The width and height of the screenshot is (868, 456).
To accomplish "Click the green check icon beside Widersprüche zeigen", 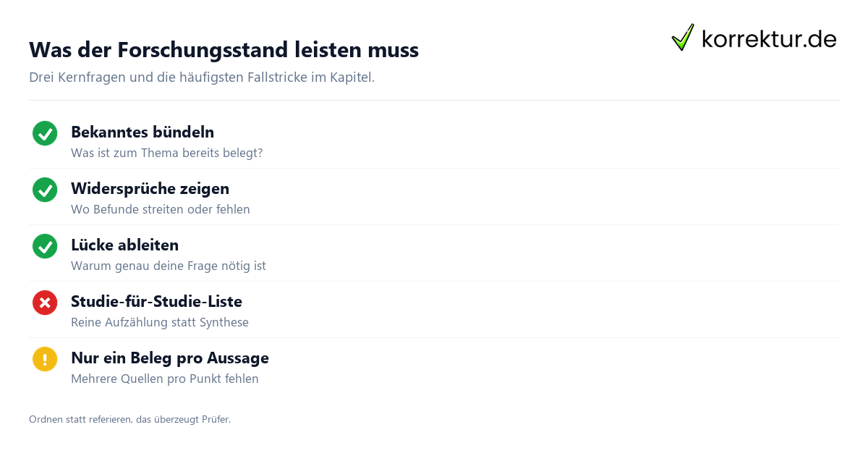I will pyautogui.click(x=45, y=190).
